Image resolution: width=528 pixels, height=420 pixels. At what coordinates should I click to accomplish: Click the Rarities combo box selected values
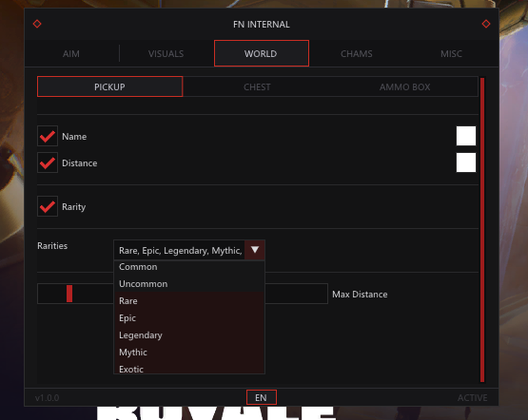click(180, 250)
